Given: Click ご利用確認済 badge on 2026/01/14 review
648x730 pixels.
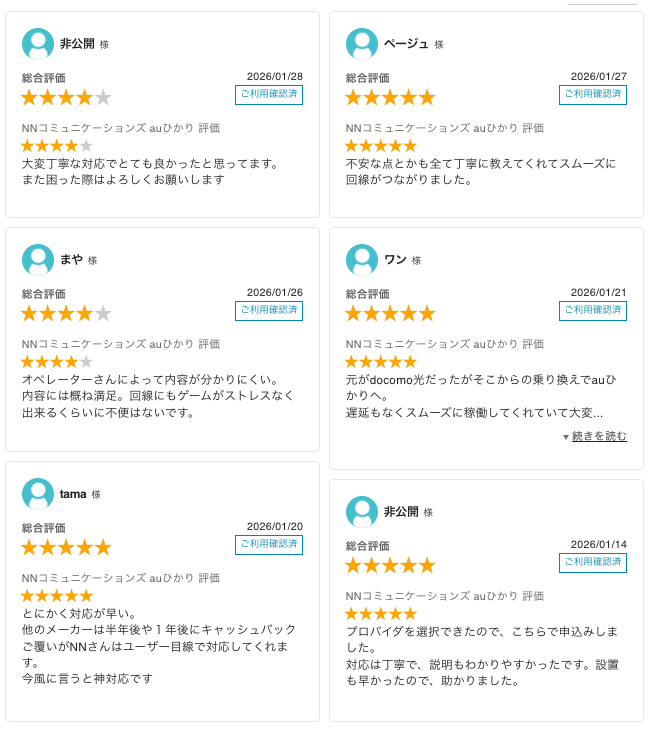Looking at the screenshot, I should click(x=593, y=563).
